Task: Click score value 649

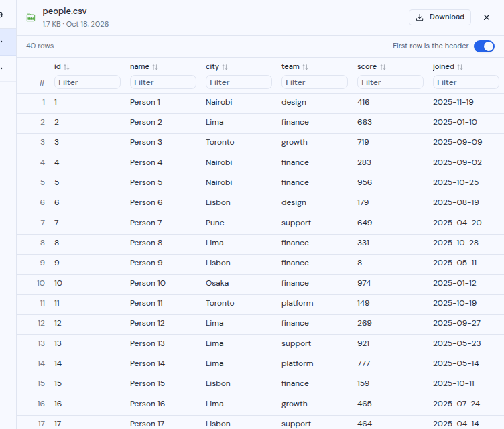Action: (365, 223)
